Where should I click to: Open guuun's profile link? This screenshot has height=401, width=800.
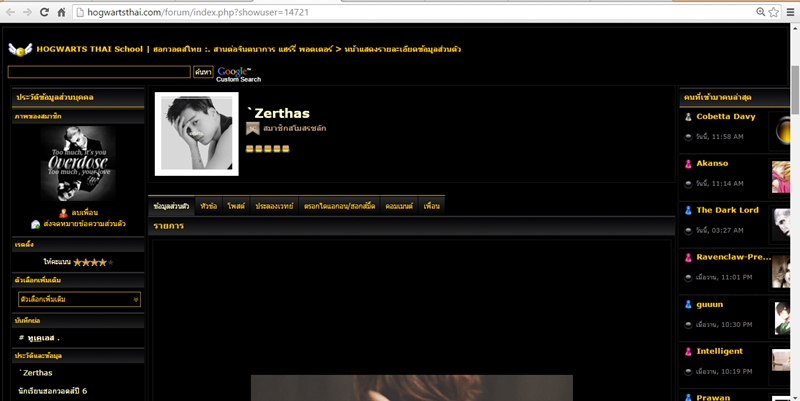click(x=710, y=305)
